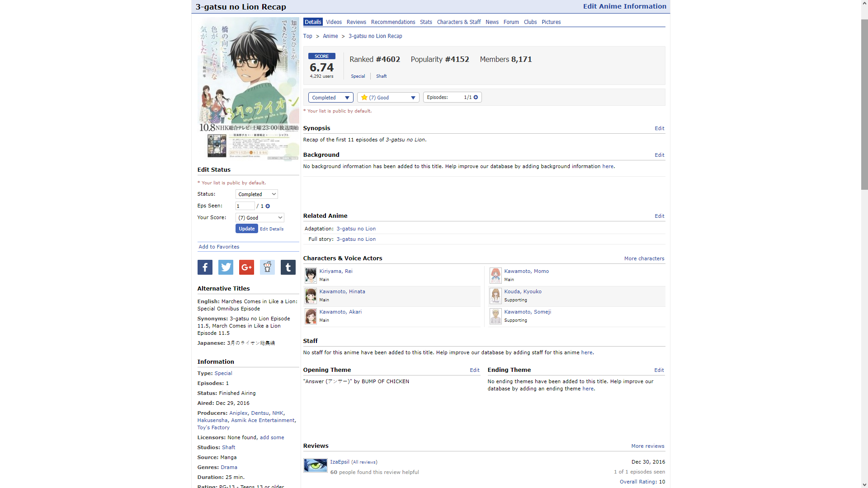Image resolution: width=868 pixels, height=488 pixels.
Task: Open Kouda, Kyouko character thumbnail
Action: 495,296
